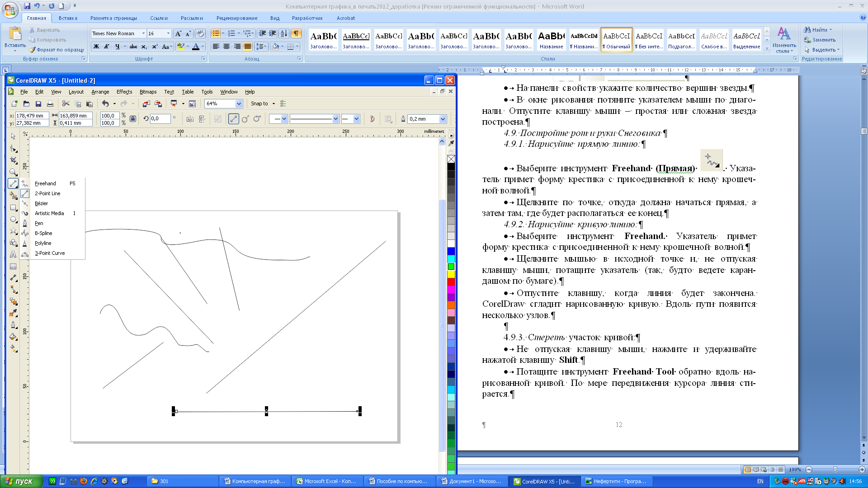Image resolution: width=868 pixels, height=488 pixels.
Task: Open the Arrange menu in CorelDRAW
Action: (x=100, y=92)
